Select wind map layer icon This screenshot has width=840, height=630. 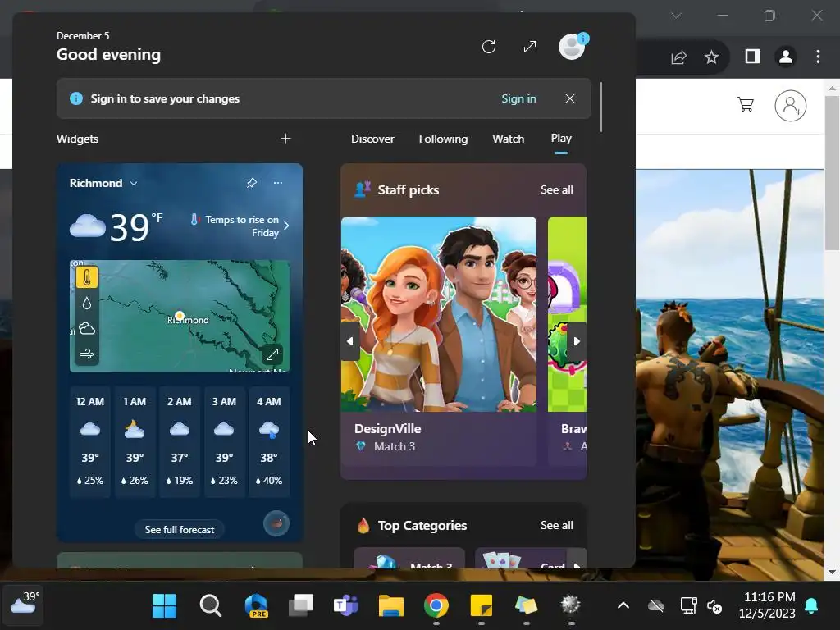[x=87, y=354]
